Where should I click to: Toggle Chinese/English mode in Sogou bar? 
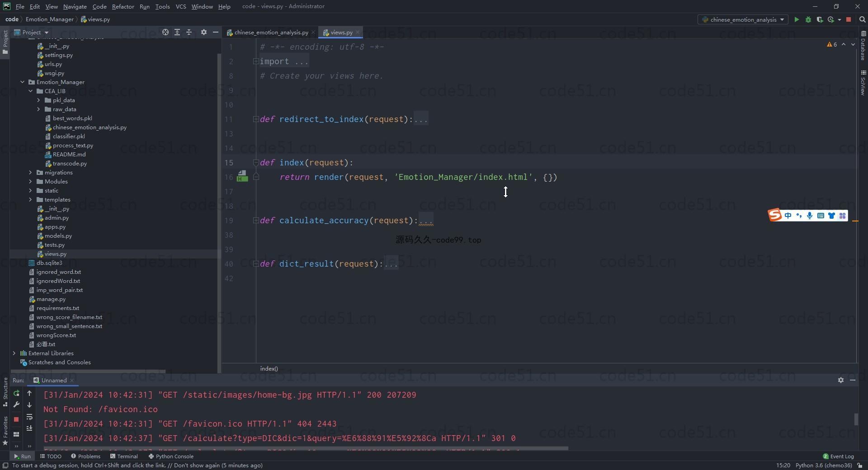tap(788, 216)
